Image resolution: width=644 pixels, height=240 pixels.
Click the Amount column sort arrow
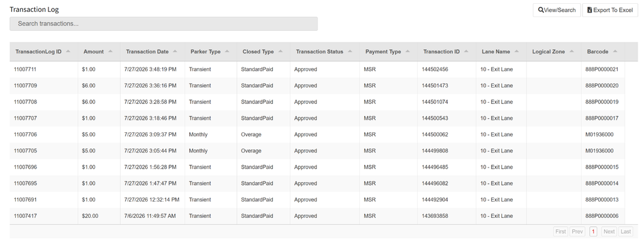110,52
